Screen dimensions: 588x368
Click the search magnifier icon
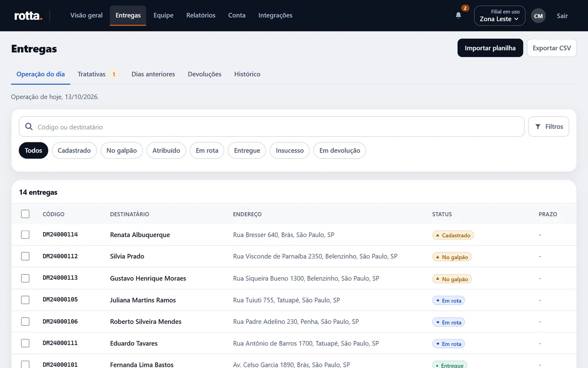tap(29, 127)
